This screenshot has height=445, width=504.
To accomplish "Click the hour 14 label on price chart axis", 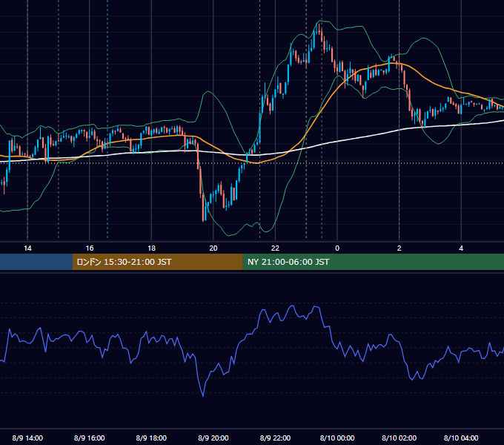I will [27, 248].
